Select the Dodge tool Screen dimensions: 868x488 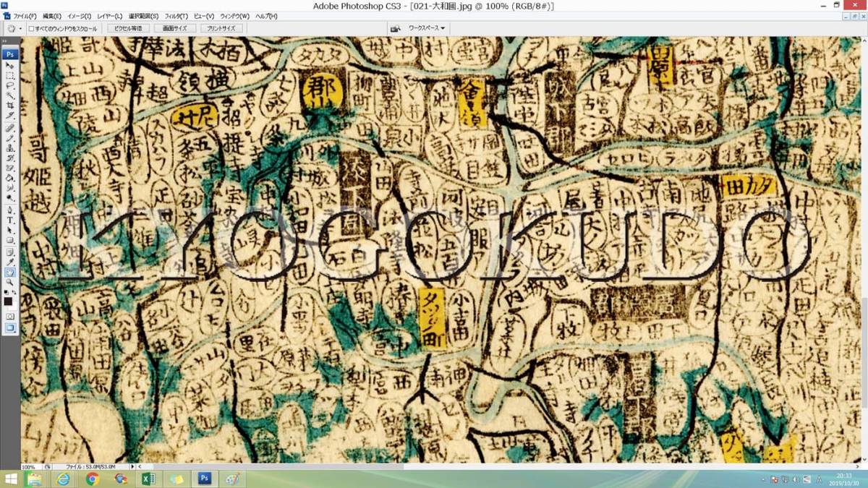click(10, 198)
